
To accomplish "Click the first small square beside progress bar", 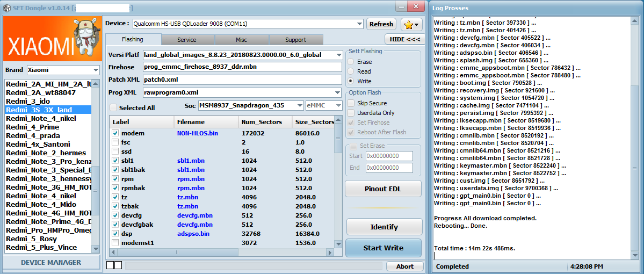I will [110, 265].
